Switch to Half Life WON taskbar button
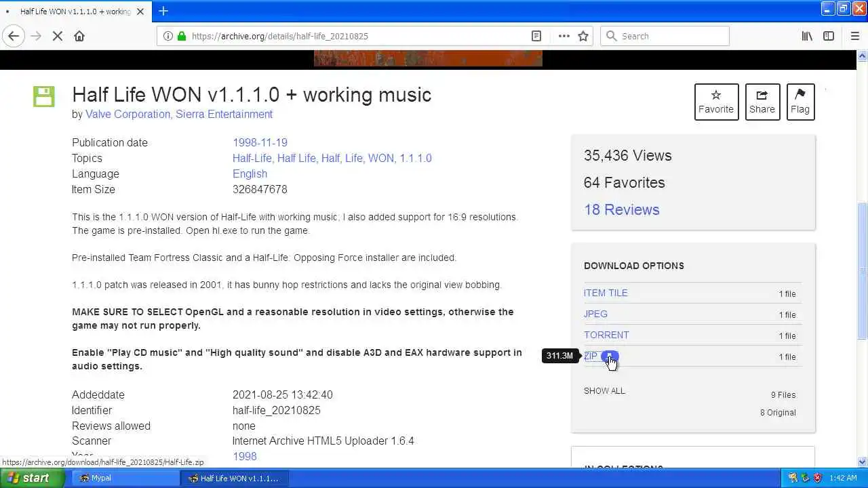This screenshot has height=488, width=868. coord(234,478)
